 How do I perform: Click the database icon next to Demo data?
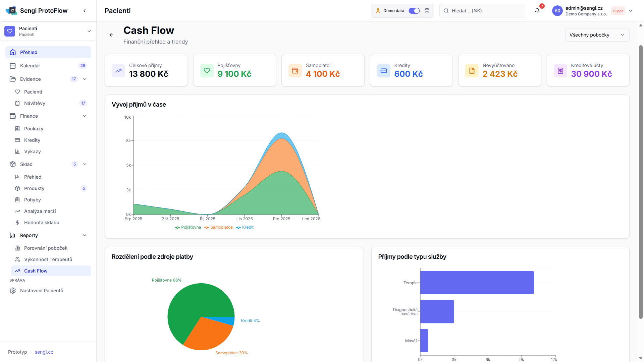[x=427, y=11]
